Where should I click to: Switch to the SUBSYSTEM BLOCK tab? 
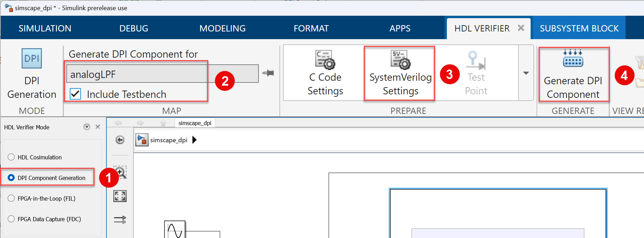pyautogui.click(x=579, y=28)
